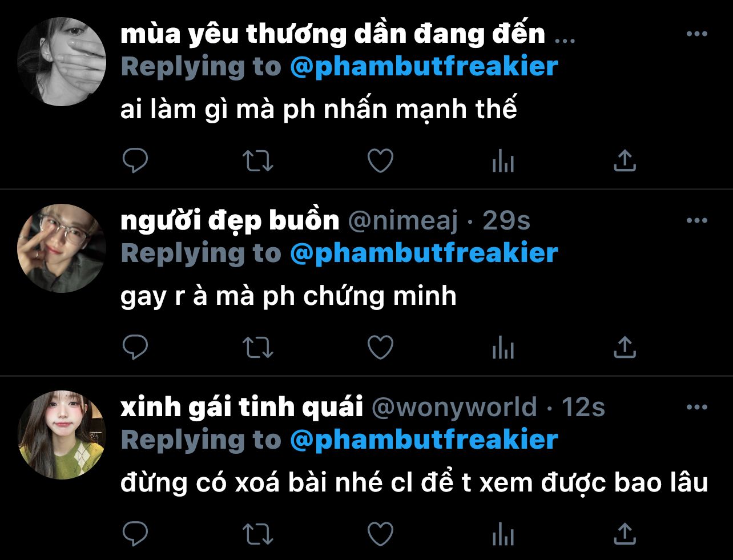This screenshot has width=733, height=560.
Task: Open more options for the first tweet
Action: tap(696, 34)
